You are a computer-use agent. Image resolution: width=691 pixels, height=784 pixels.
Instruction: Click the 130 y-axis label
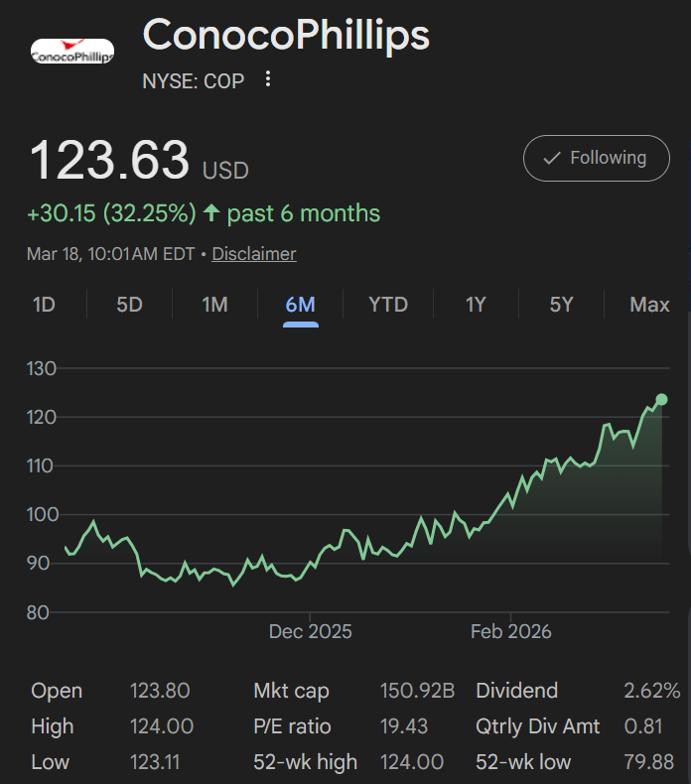click(x=41, y=369)
